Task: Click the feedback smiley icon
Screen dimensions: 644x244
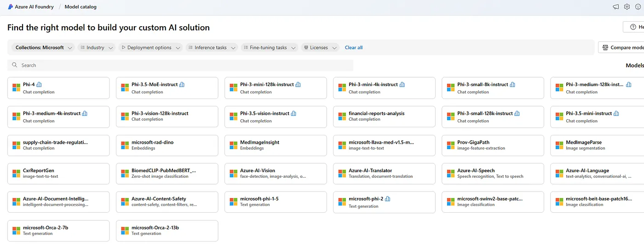Action: click(x=638, y=7)
